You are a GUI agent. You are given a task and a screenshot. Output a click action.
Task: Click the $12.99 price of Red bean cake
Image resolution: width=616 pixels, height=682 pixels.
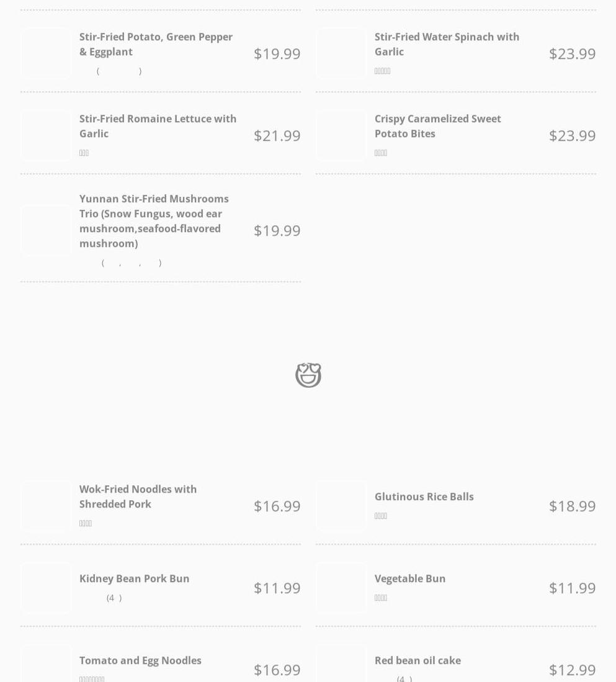click(572, 670)
